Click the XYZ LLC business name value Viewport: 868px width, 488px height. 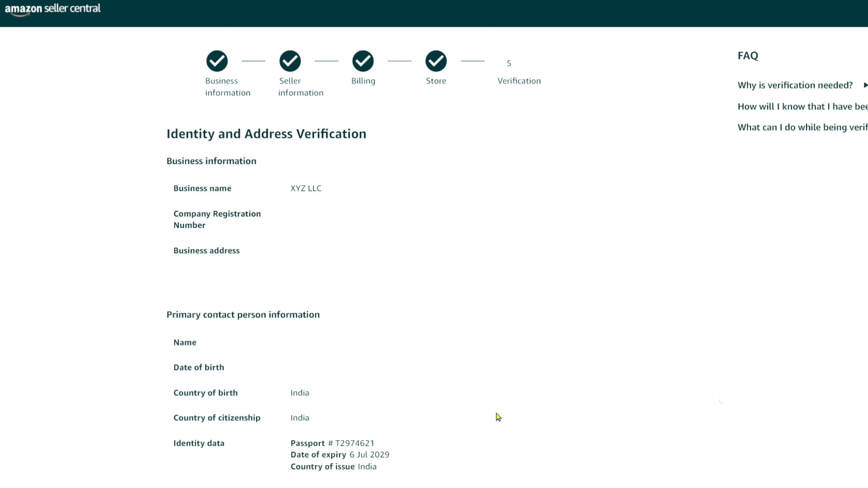[x=306, y=188]
